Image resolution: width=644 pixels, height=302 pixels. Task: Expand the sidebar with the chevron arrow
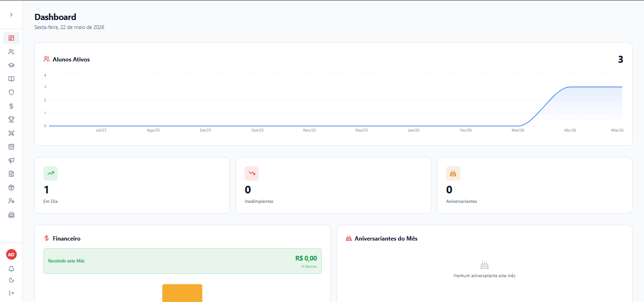click(x=11, y=15)
